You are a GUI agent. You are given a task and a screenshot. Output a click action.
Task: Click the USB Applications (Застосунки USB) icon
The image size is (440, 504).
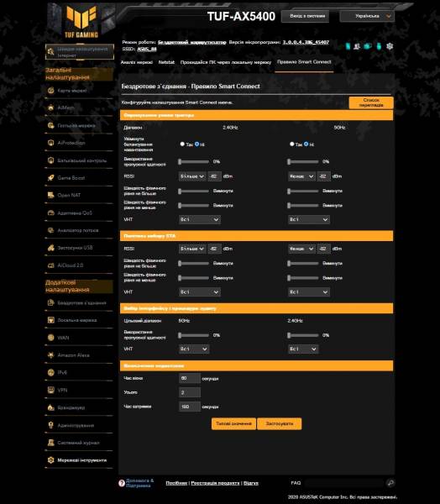[50, 248]
